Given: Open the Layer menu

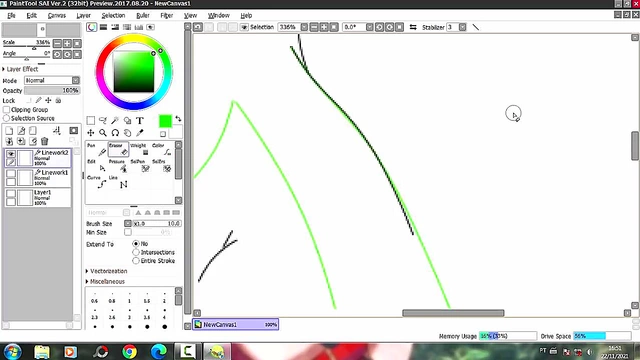Looking at the screenshot, I should click(83, 16).
